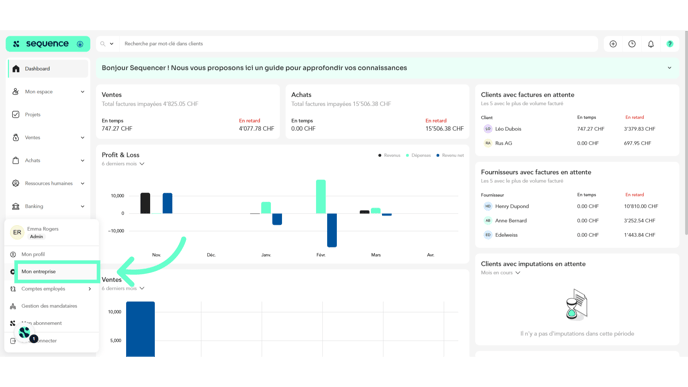688x387 pixels.
Task: Open Mon profil menu entry
Action: pyautogui.click(x=33, y=254)
